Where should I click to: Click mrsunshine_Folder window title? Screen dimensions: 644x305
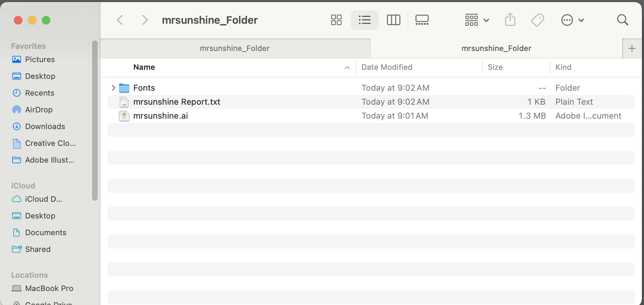[210, 20]
